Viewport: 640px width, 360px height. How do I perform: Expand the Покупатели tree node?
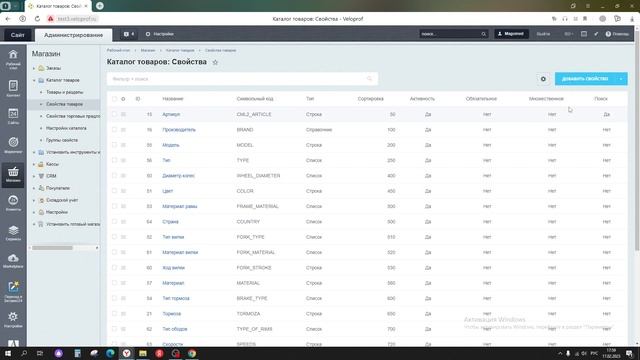(34, 188)
